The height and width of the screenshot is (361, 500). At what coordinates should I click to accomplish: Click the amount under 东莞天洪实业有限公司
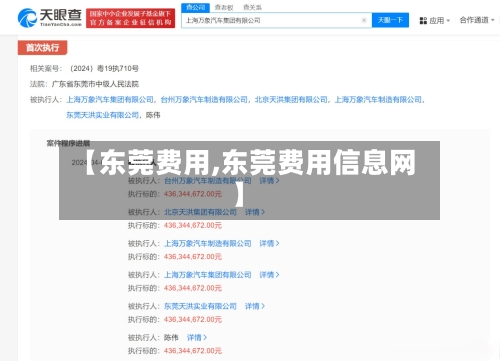(193, 319)
